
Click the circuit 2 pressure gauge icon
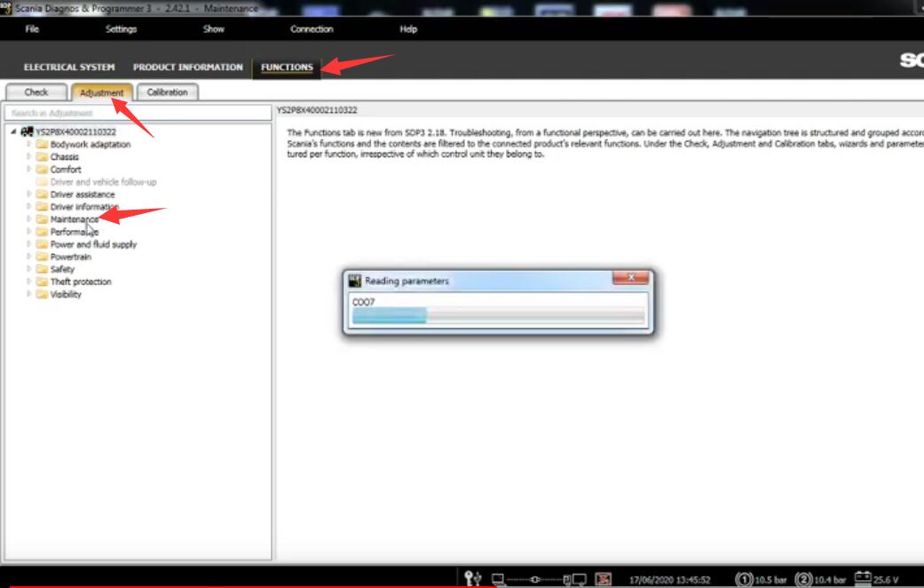[x=803, y=579]
